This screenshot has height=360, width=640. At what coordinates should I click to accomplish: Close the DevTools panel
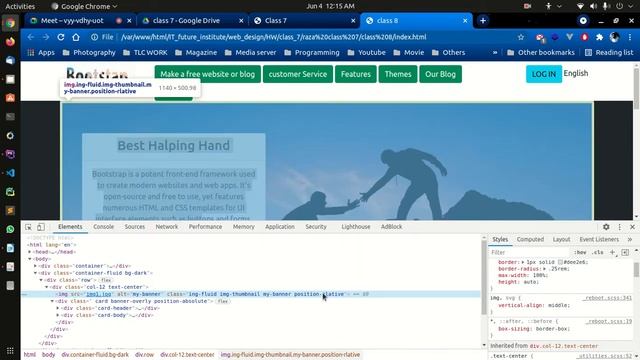coord(632,227)
